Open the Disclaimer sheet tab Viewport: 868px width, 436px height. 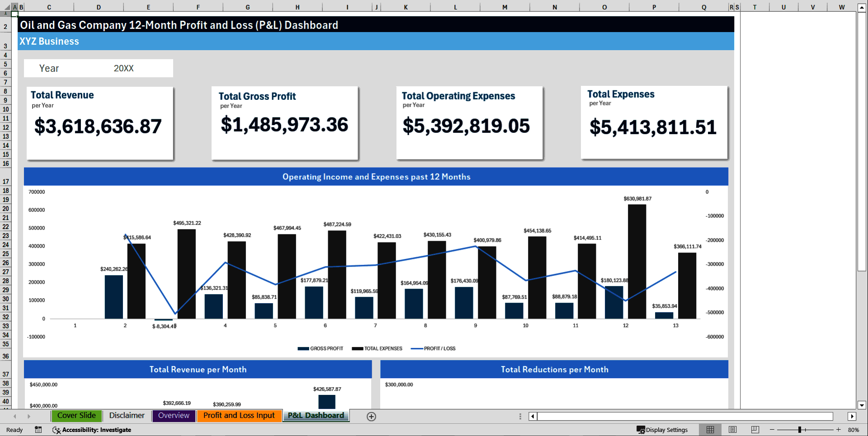[127, 416]
